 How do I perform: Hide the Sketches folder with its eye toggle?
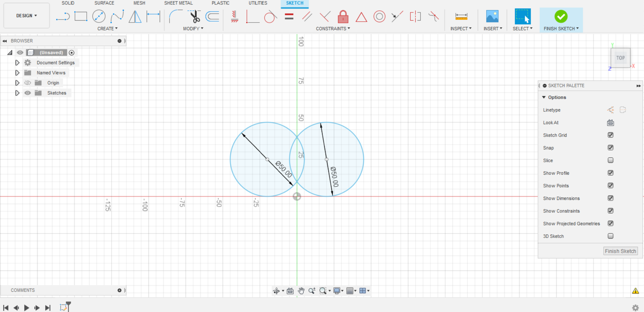(28, 93)
